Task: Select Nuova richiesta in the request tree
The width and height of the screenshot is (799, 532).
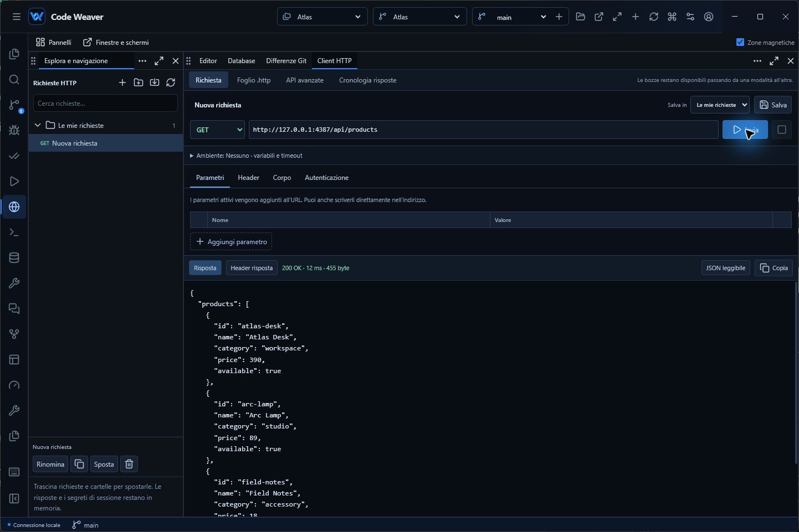Action: click(x=106, y=143)
